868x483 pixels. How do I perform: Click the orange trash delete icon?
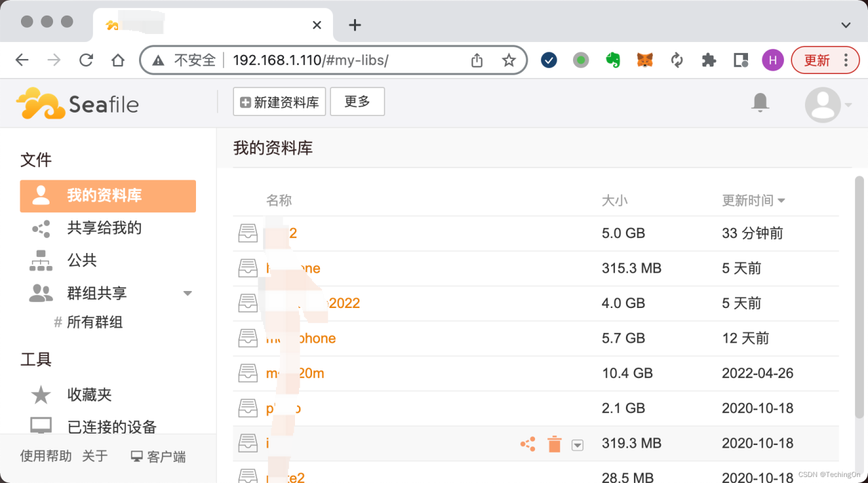pyautogui.click(x=555, y=444)
